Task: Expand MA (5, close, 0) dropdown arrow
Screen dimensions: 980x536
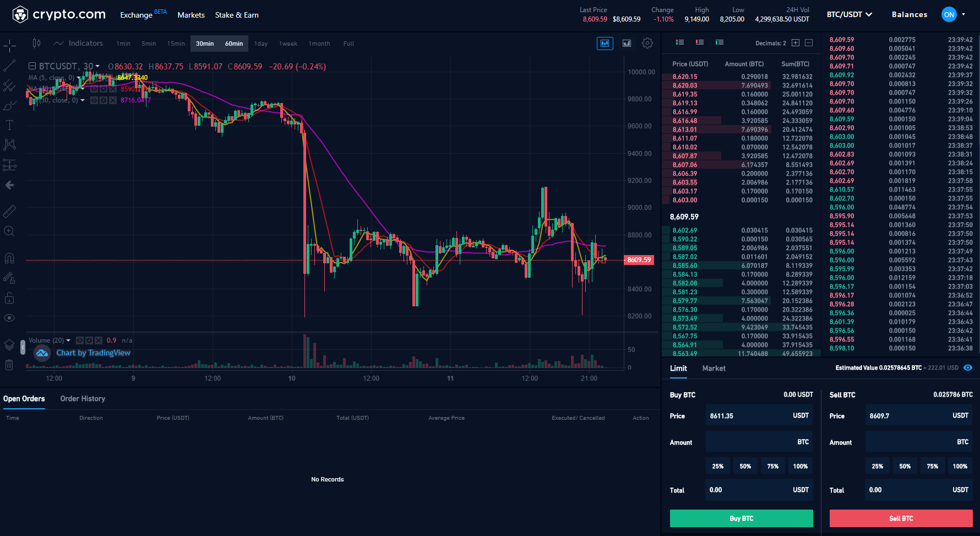Action: coord(79,78)
